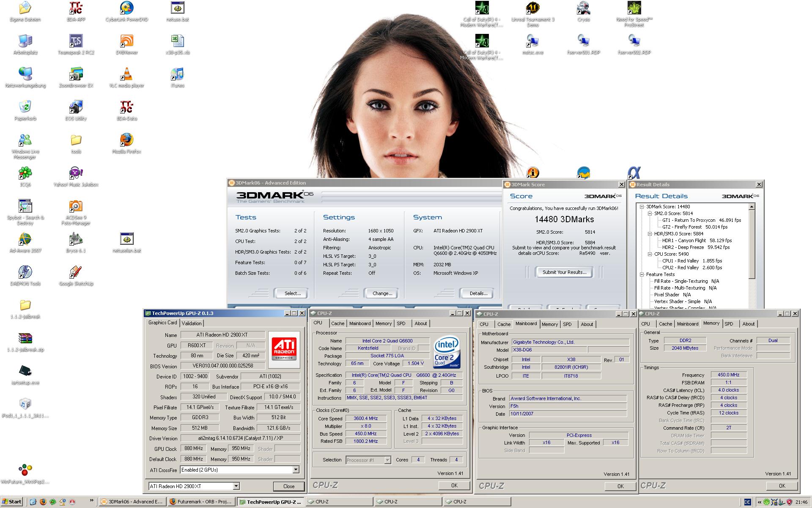Select HDR2 - Deep Freeze result row

tap(696, 247)
